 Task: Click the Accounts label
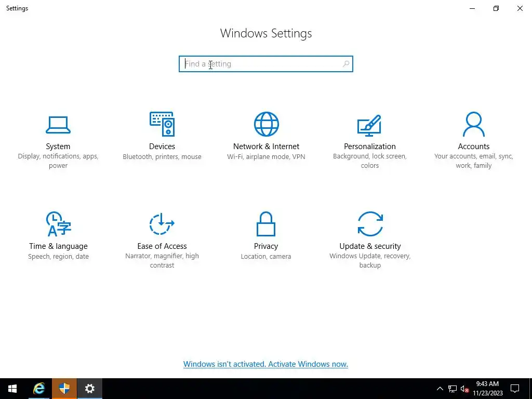click(474, 146)
